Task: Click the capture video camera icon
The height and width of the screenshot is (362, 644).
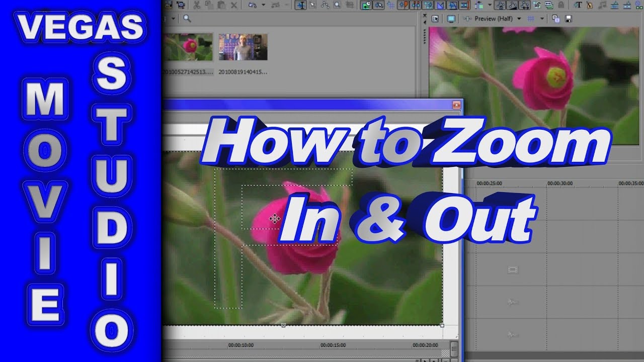Action: pyautogui.click(x=181, y=5)
